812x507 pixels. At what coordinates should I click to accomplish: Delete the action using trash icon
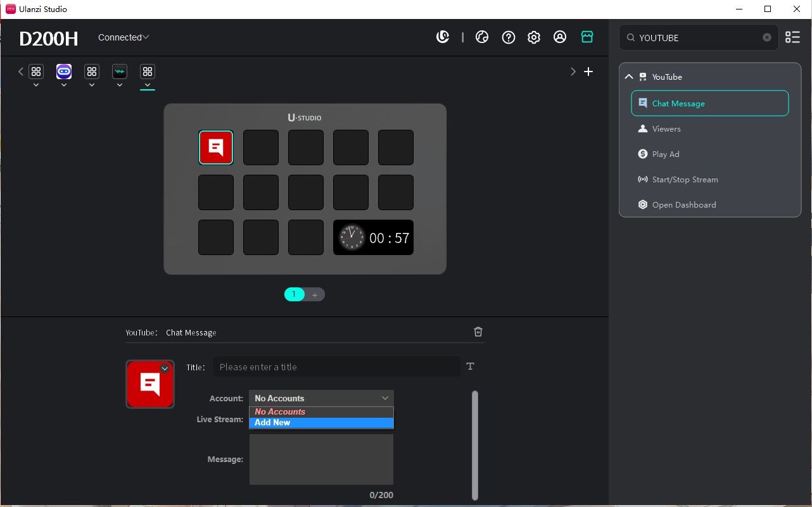(x=478, y=332)
